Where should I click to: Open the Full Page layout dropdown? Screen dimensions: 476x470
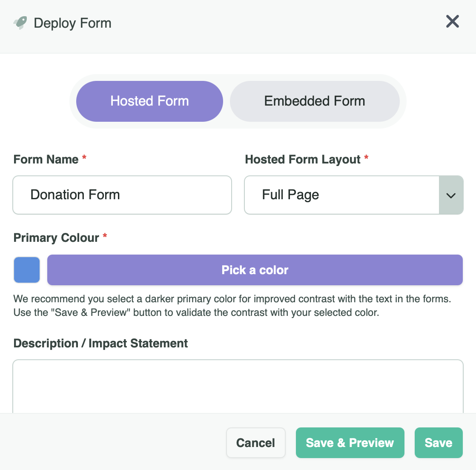341,195
